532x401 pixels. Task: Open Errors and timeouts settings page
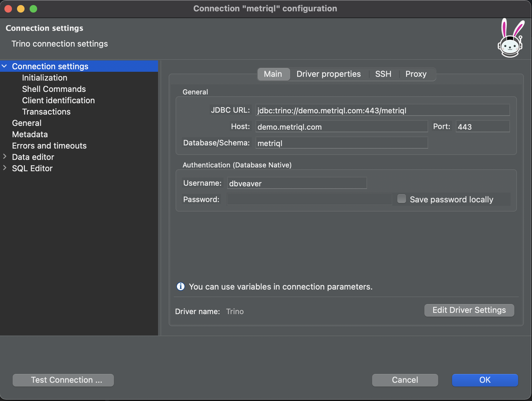49,146
